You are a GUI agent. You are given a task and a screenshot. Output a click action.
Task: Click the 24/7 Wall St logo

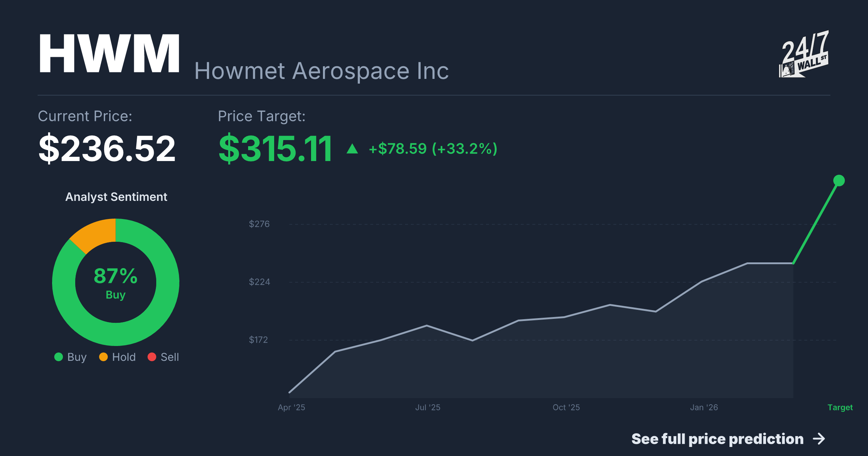click(x=804, y=54)
